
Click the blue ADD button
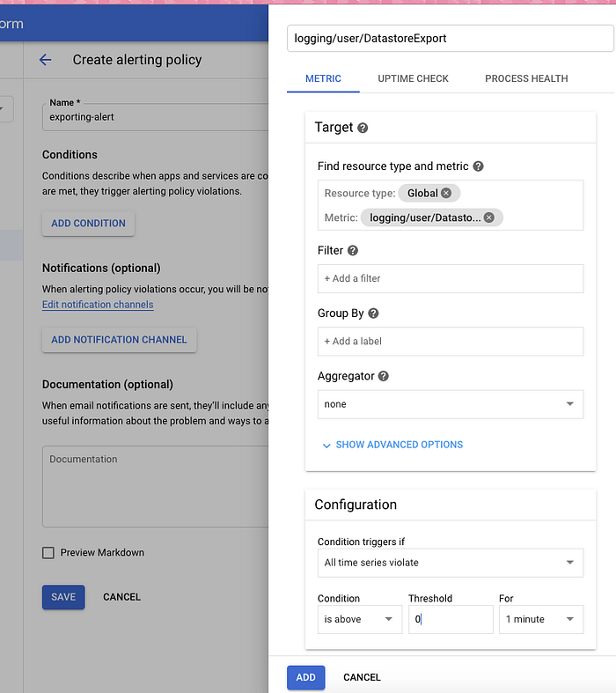click(305, 677)
